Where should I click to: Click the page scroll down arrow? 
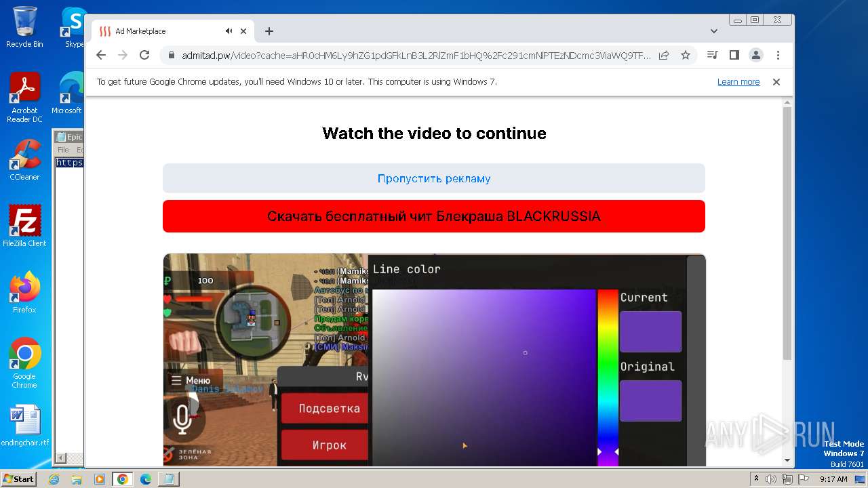[787, 460]
